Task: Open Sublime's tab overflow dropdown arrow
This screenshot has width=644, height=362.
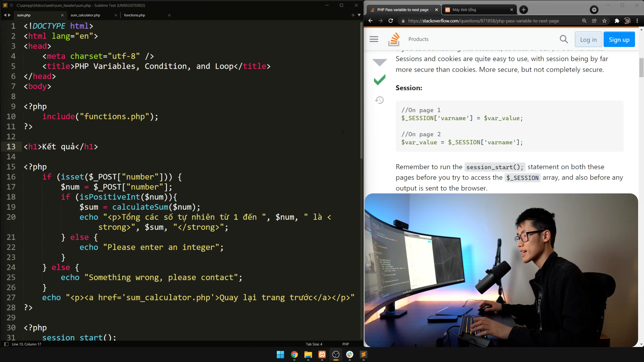Action: point(359,15)
